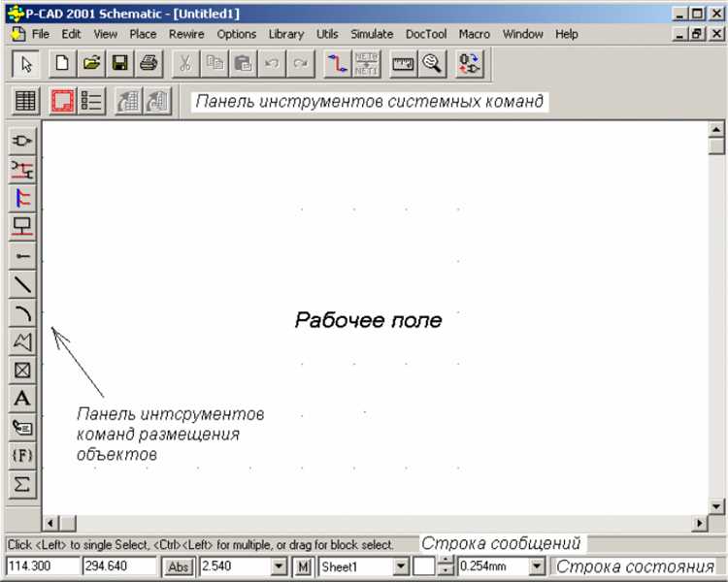
Task: Cut selection with scissors icon
Action: (x=185, y=64)
